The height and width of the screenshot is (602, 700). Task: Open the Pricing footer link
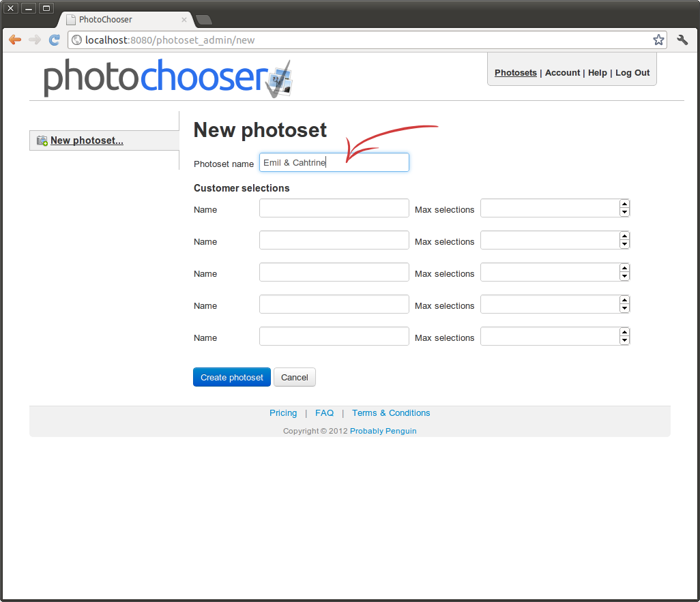[283, 413]
